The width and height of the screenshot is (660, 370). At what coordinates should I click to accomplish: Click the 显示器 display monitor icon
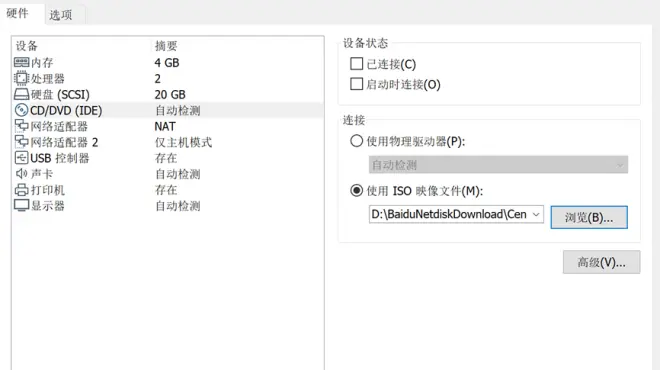click(21, 205)
